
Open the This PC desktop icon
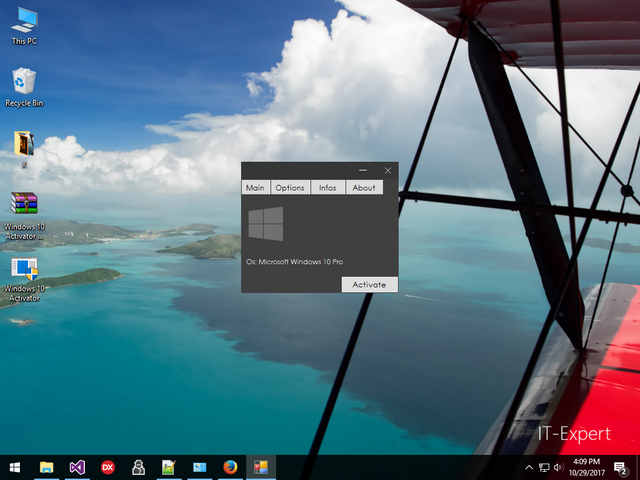pos(24,26)
